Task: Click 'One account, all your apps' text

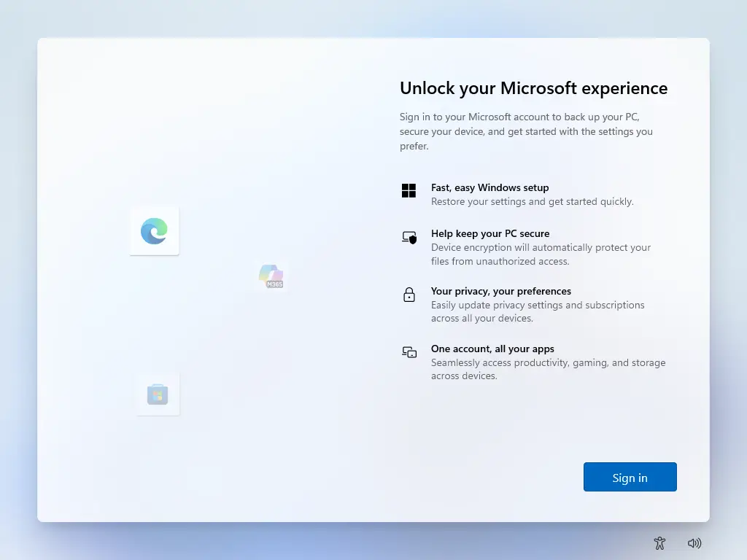Action: [x=492, y=349]
